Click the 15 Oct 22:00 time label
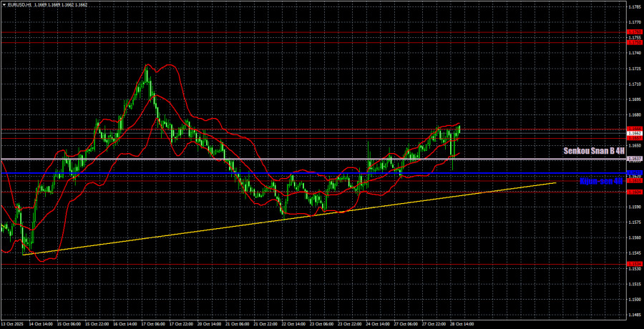 click(97, 324)
